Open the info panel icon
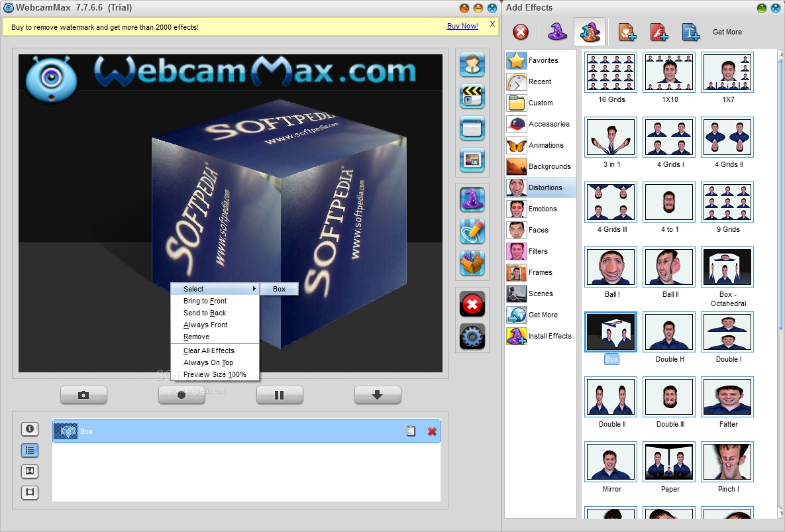The image size is (785, 532). click(30, 429)
